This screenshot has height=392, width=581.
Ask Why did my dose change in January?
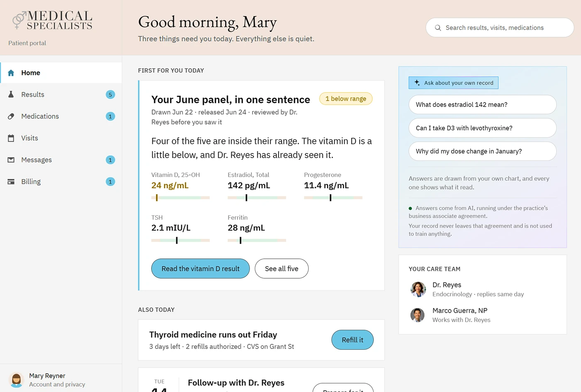(483, 151)
